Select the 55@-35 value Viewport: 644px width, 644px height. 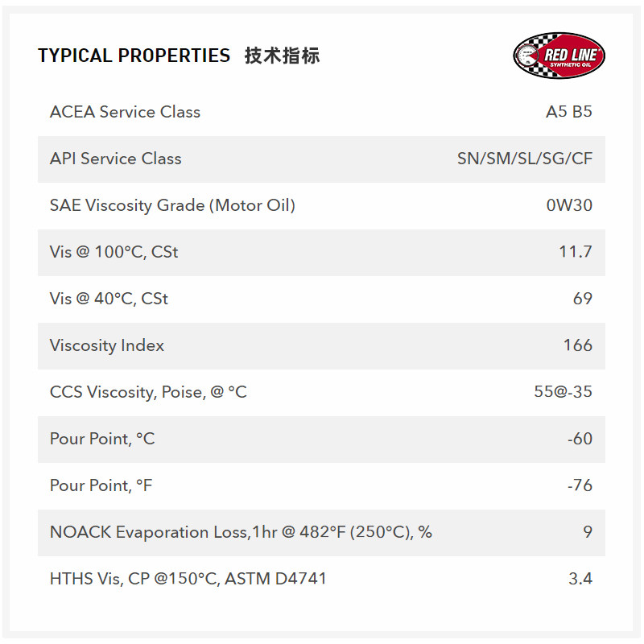point(563,392)
